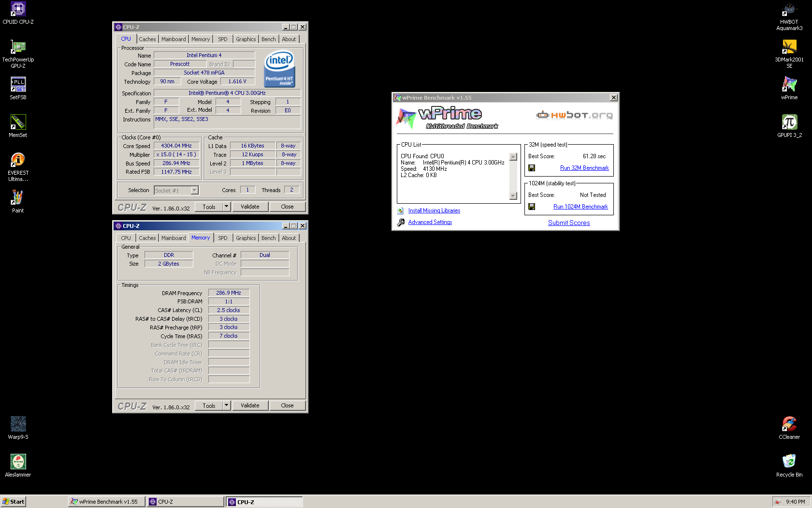Screen dimensions: 812x508
Task: Switch to Caches tab in bottom CPU-Z window
Action: [147, 238]
